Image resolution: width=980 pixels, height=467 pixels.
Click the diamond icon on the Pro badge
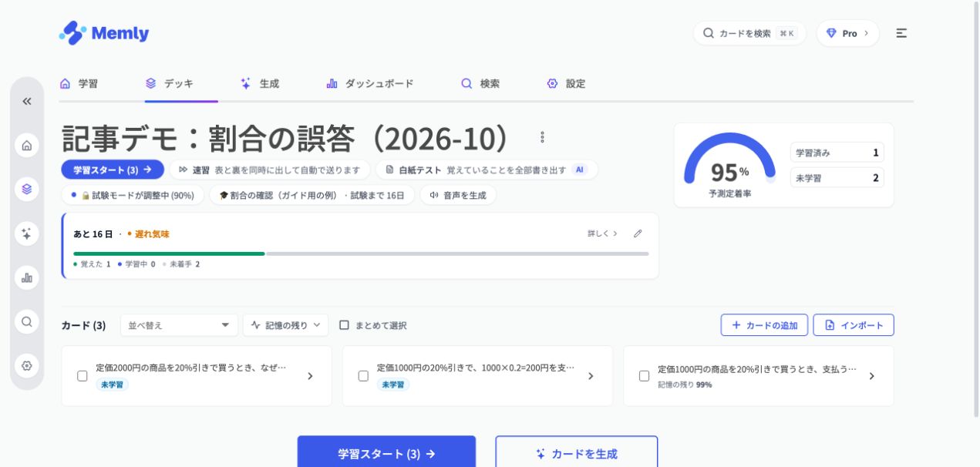(831, 33)
